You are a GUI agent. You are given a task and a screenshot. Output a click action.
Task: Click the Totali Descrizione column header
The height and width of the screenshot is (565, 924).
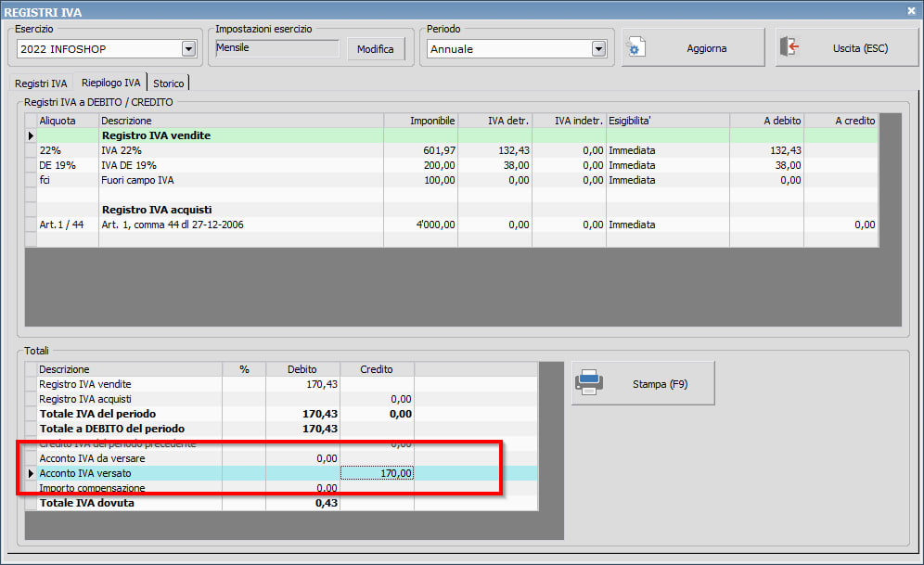[x=130, y=369]
